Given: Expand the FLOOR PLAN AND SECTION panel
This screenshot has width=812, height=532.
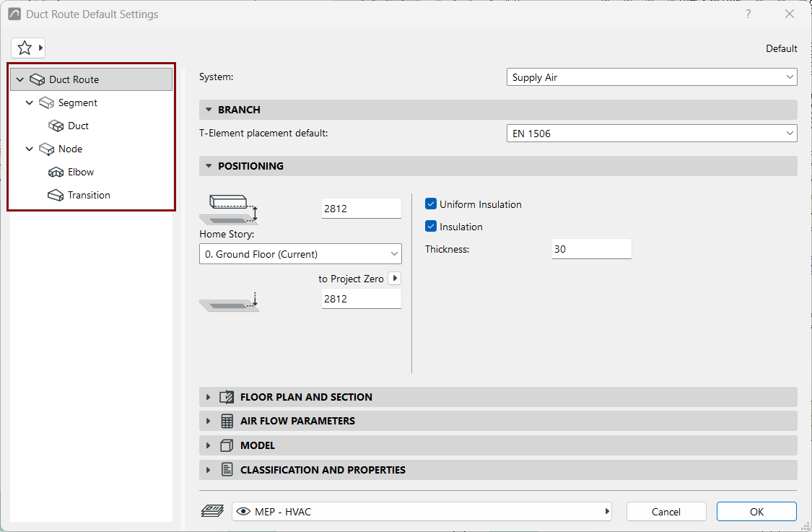Looking at the screenshot, I should coord(208,397).
